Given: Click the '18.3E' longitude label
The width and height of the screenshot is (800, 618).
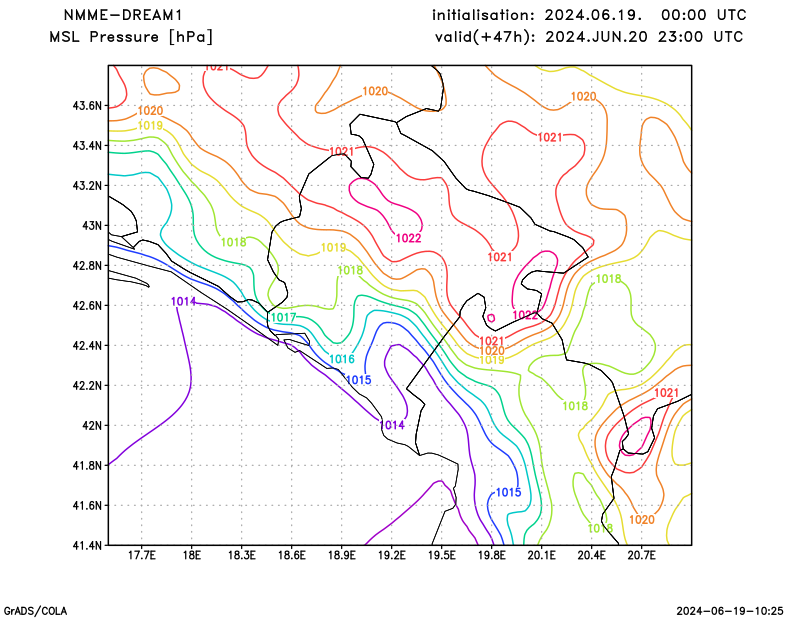Looking at the screenshot, I should point(241,555).
